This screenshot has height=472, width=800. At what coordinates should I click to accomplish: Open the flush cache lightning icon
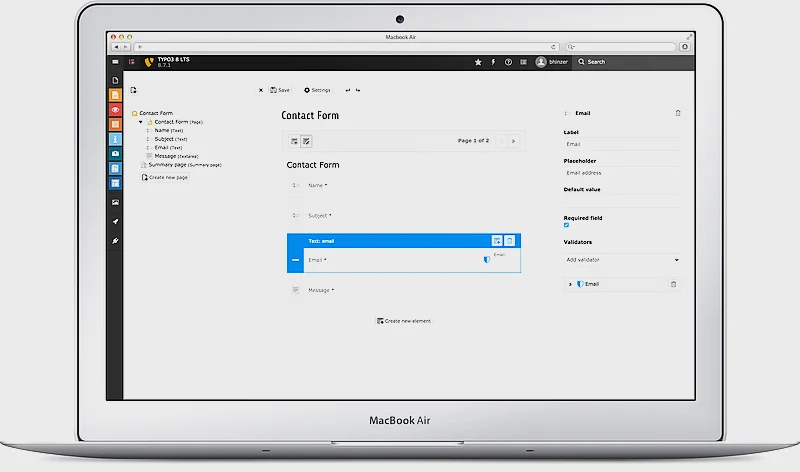(493, 62)
